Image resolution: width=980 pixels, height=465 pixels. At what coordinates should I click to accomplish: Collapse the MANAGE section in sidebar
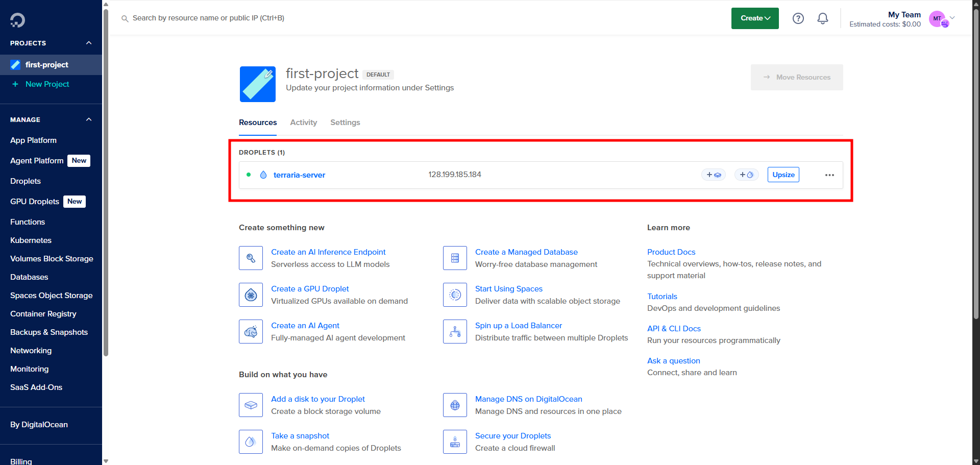click(x=88, y=119)
